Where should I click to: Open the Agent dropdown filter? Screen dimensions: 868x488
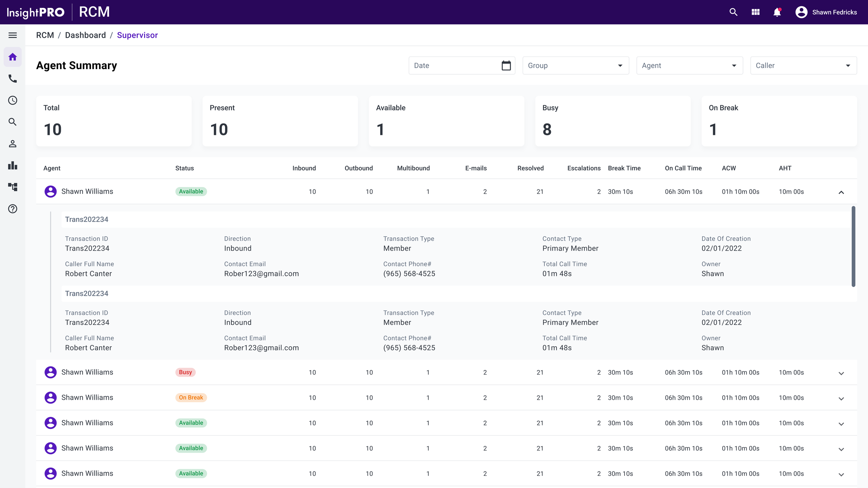pos(690,66)
